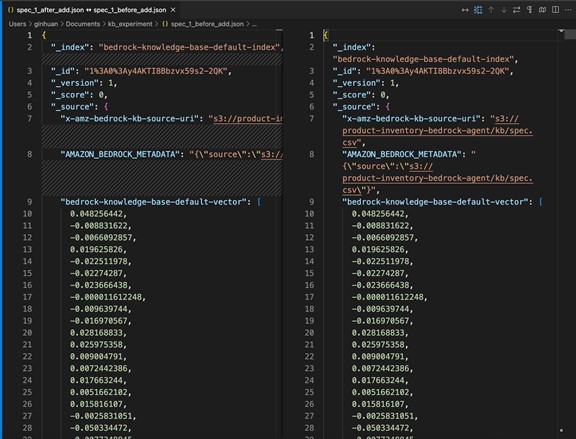This screenshot has height=439, width=576.
Task: Follow the s3:// link in right pane AMAZON_BEDROCK_METADATA
Action: coord(421,166)
